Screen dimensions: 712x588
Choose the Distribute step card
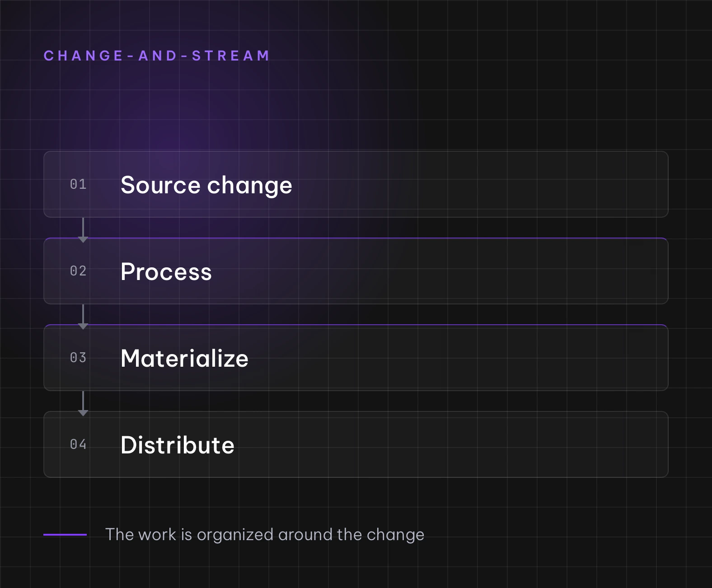(x=356, y=444)
